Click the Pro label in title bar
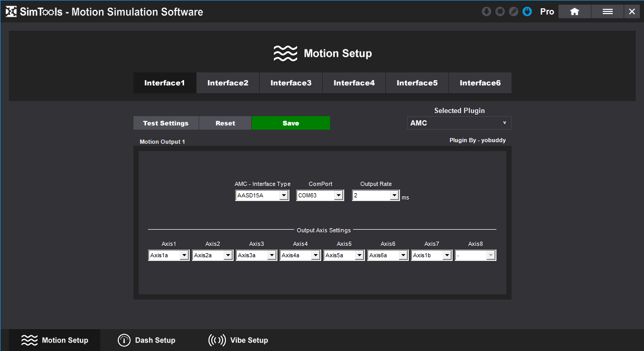Viewport: 644px width, 351px height. click(547, 11)
